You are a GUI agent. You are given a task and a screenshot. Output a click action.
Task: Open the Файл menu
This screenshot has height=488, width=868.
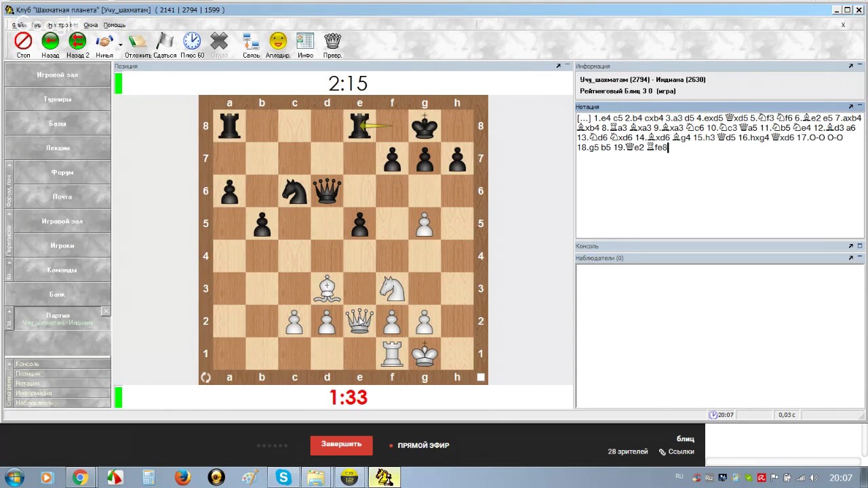tap(18, 25)
